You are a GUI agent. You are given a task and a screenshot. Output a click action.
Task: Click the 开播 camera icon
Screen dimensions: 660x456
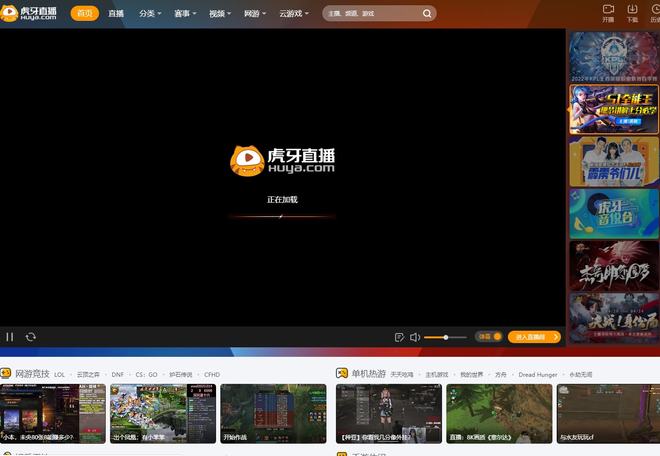pyautogui.click(x=608, y=9)
